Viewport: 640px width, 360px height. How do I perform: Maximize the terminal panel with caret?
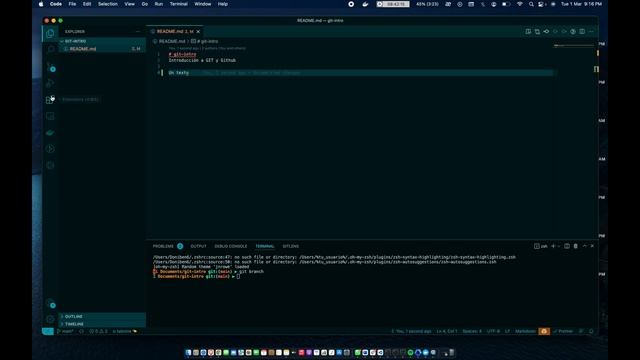coord(584,246)
